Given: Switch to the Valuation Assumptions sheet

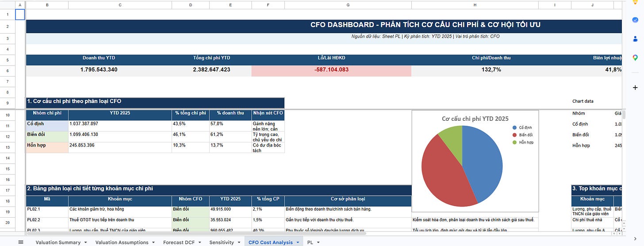Looking at the screenshot, I should click(x=123, y=242).
